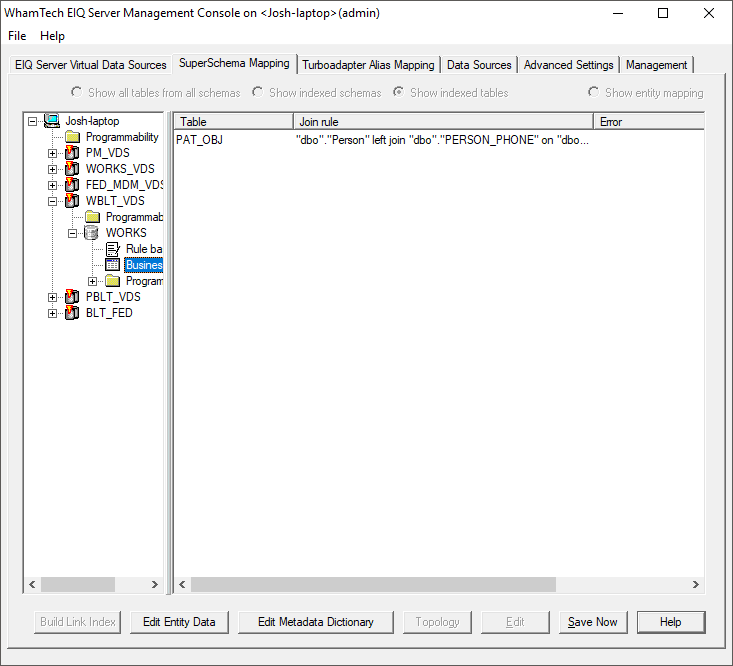Viewport: 733px width, 666px height.
Task: Select the Josh-laptop tree item label
Action: (x=92, y=121)
